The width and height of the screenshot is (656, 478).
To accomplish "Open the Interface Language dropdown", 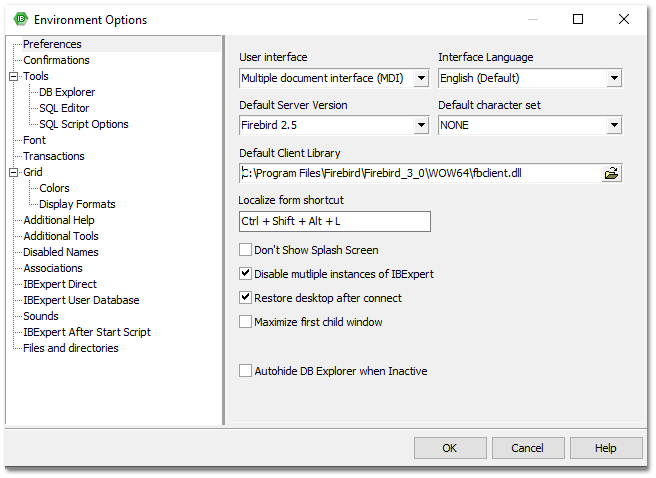I will tap(614, 78).
